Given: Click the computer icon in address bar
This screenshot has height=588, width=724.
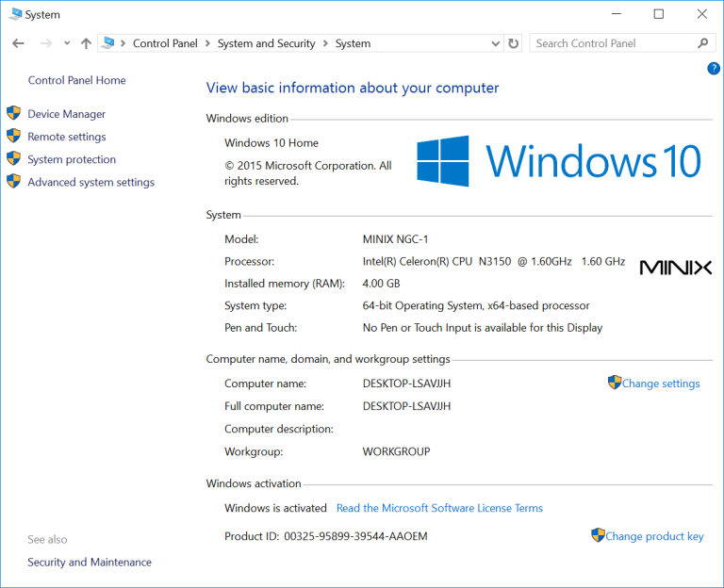Looking at the screenshot, I should (x=107, y=43).
